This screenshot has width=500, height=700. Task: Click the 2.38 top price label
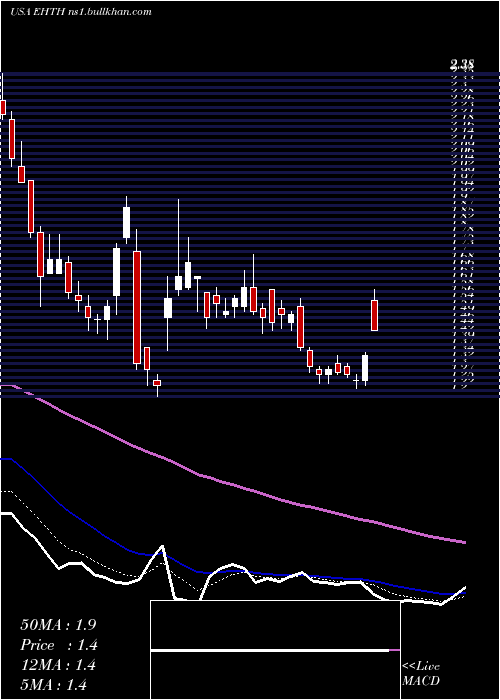point(462,64)
